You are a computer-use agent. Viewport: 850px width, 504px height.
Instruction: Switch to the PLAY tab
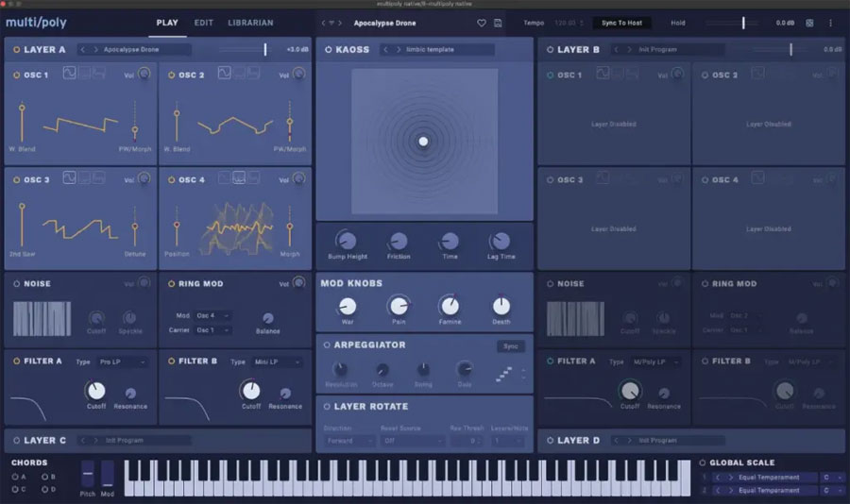[x=167, y=23]
